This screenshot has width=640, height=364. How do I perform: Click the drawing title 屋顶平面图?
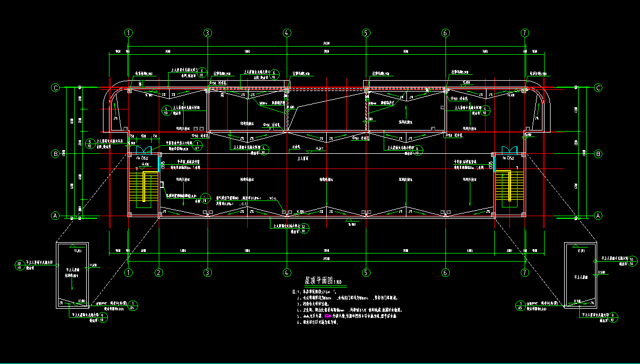click(x=316, y=281)
